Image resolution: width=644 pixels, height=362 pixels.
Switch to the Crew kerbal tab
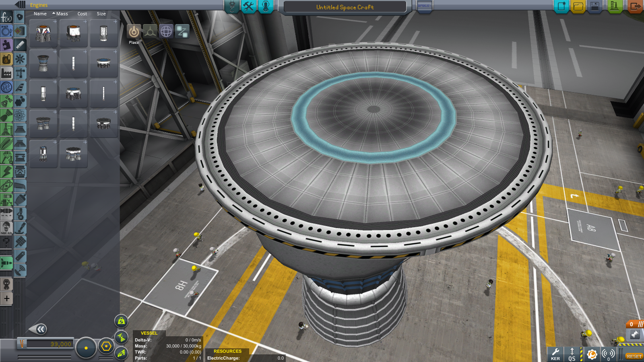(x=266, y=6)
